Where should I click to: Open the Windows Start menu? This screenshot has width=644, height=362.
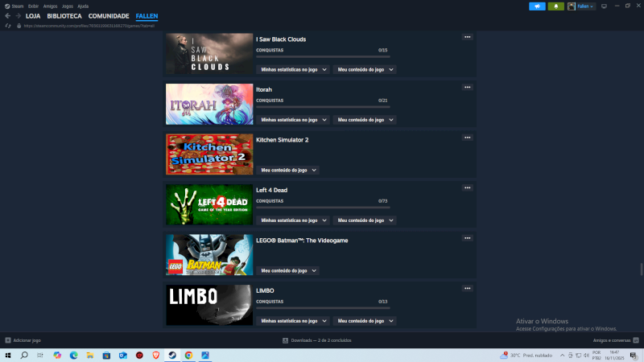(x=8, y=356)
